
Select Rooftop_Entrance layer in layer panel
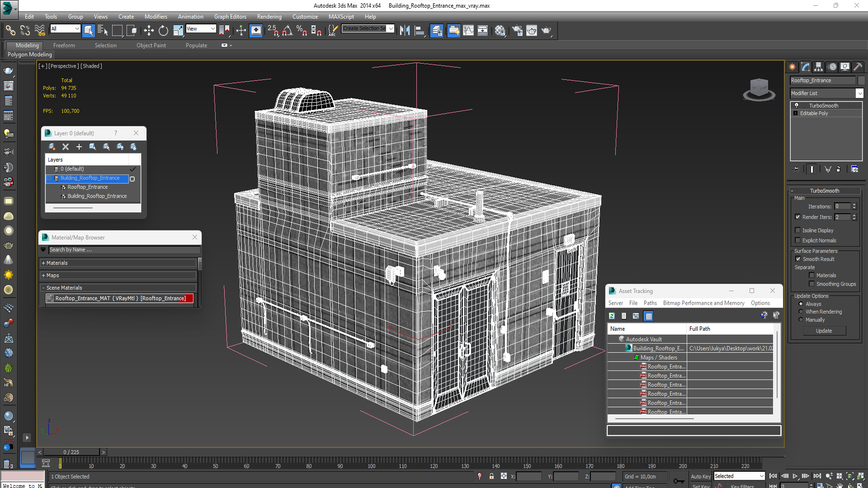(87, 187)
